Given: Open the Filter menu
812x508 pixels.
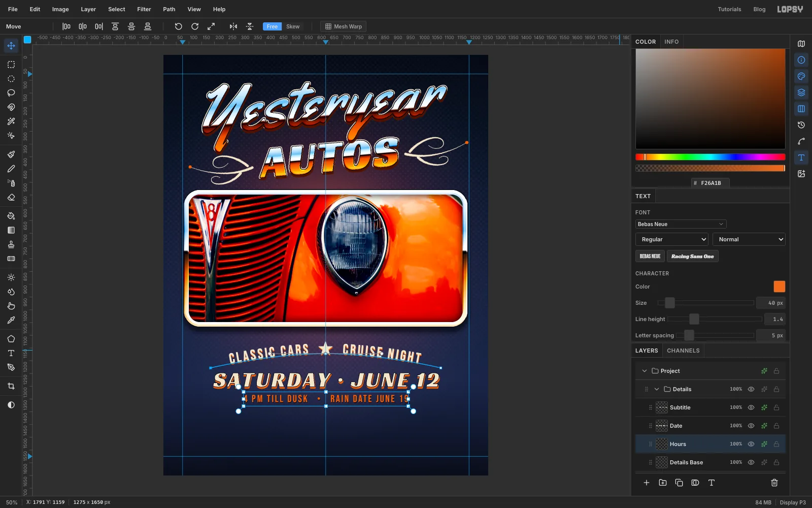Looking at the screenshot, I should tap(144, 9).
